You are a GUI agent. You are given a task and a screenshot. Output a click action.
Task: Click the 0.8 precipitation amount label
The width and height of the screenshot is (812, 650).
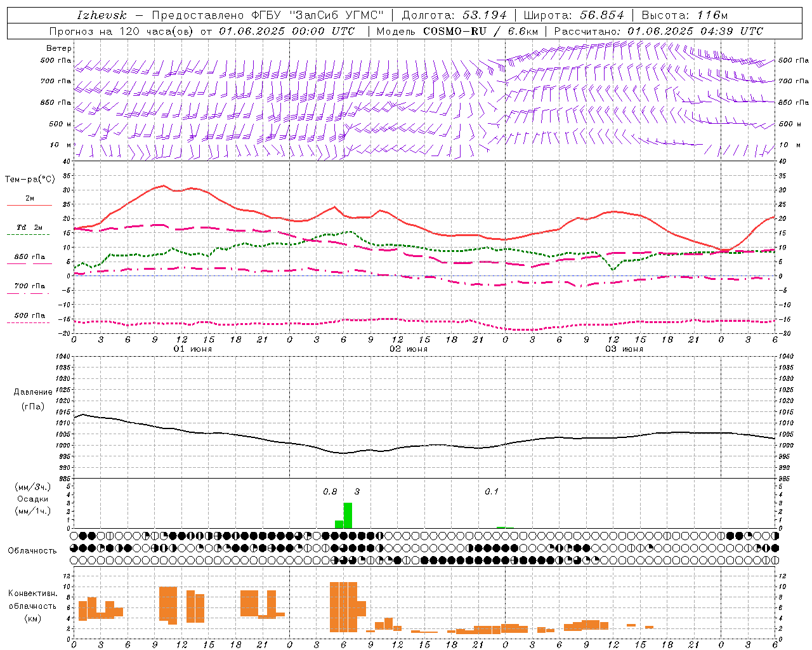click(x=330, y=491)
